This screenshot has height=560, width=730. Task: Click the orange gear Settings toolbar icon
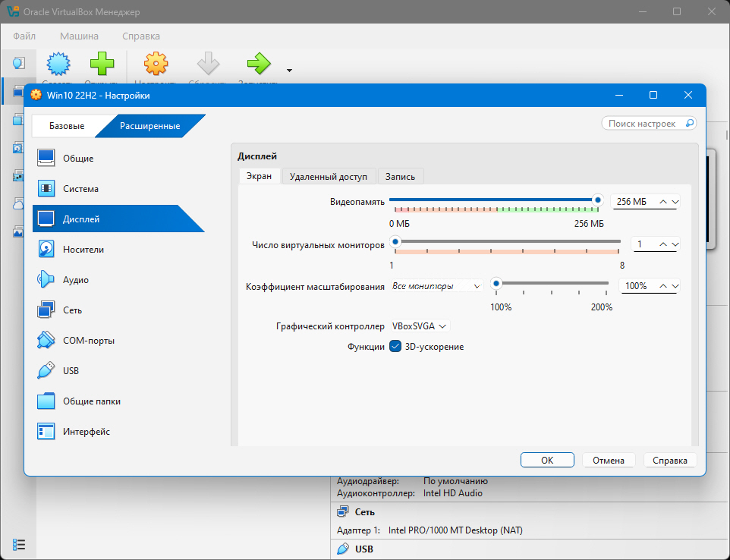coord(156,64)
